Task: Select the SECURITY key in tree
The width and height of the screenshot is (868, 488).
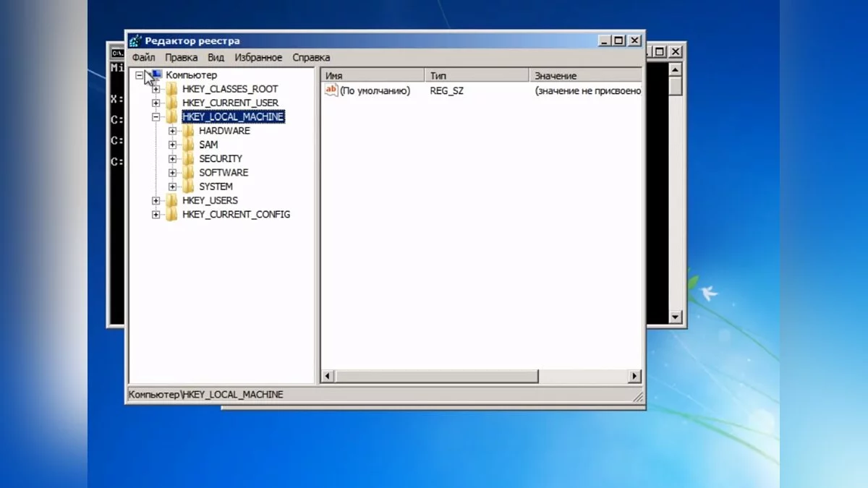Action: click(x=221, y=159)
